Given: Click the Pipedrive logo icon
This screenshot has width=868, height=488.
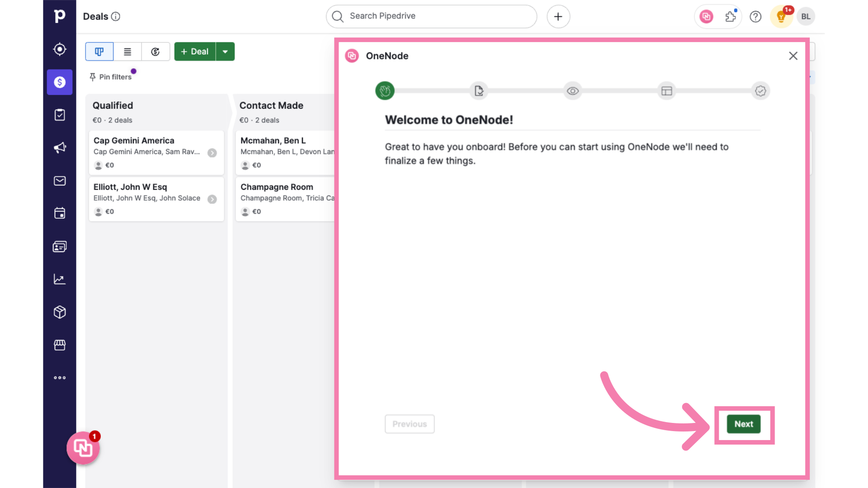Looking at the screenshot, I should tap(60, 16).
